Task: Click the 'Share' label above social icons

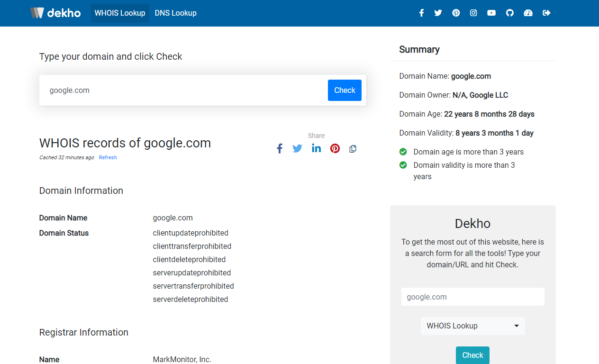Action: [316, 136]
